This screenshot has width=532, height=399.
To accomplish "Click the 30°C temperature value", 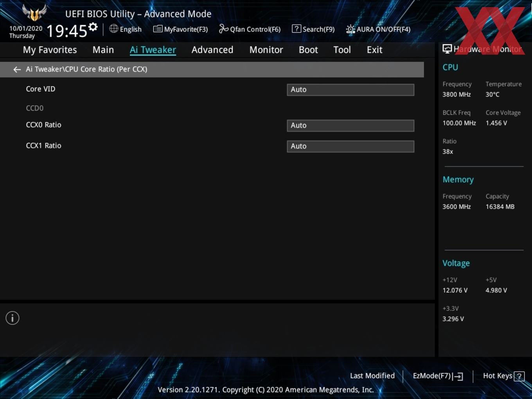I will [x=492, y=94].
